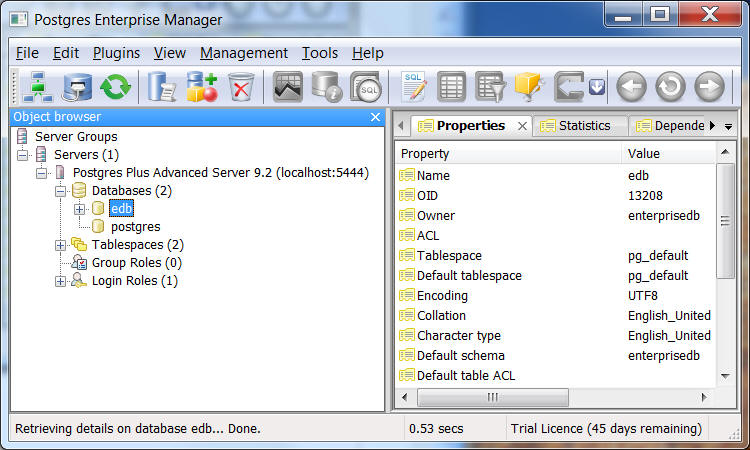Select Postgres Plus Advanced Server 9.2 item

tap(221, 172)
